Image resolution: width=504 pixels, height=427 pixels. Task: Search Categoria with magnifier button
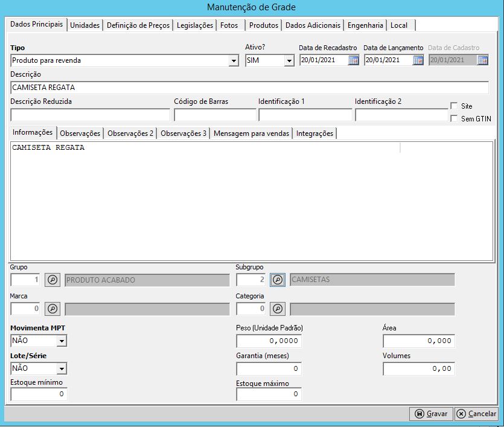(278, 309)
